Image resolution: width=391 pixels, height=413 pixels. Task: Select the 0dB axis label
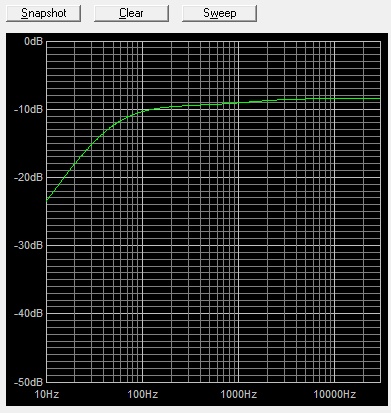[34, 42]
